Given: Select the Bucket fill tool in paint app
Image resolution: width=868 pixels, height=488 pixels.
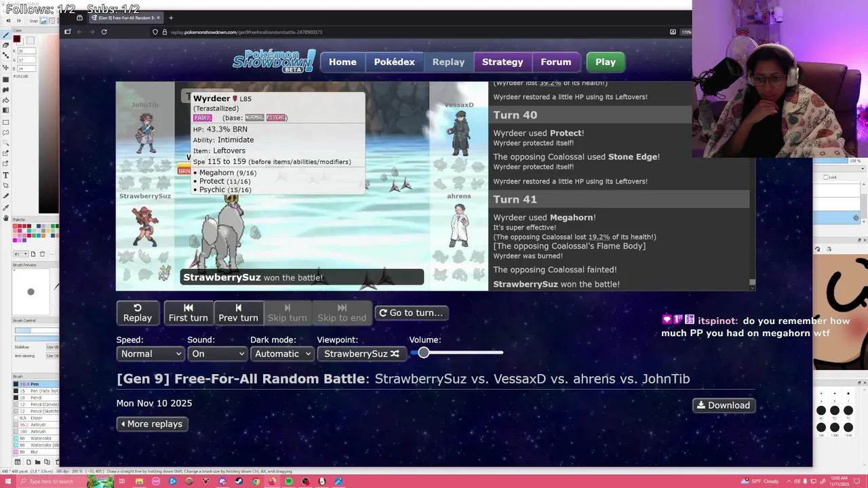Looking at the screenshot, I should click(x=5, y=100).
